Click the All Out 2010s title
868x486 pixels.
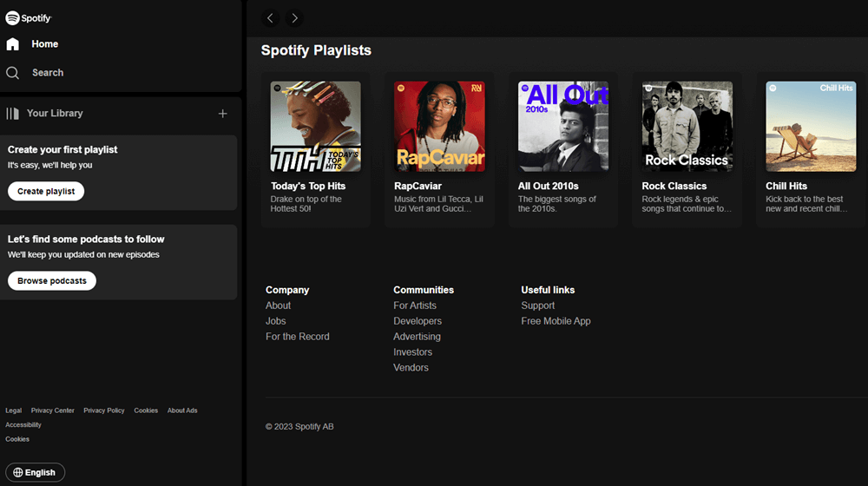[x=548, y=186]
